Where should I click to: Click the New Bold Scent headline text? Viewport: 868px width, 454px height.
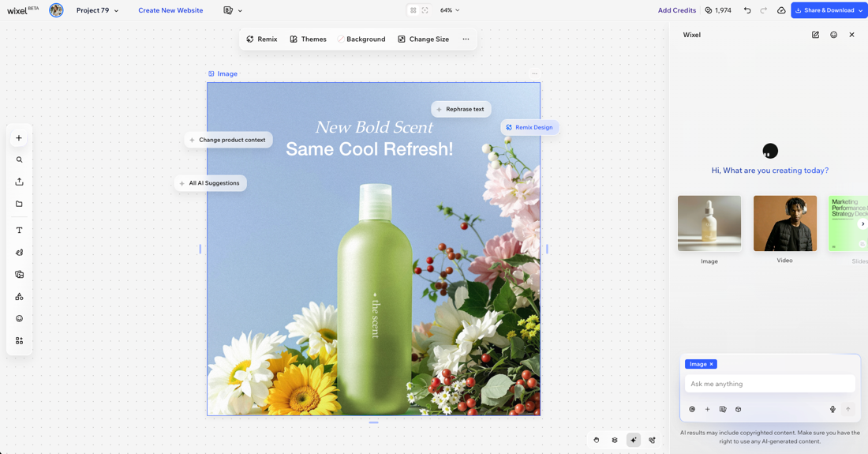pyautogui.click(x=374, y=127)
